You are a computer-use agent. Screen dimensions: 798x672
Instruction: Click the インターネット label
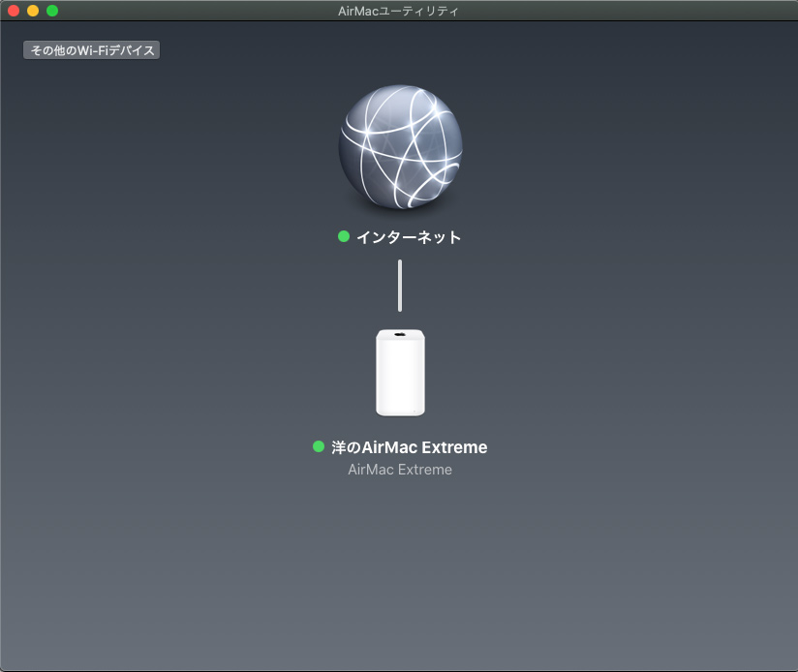coord(409,237)
